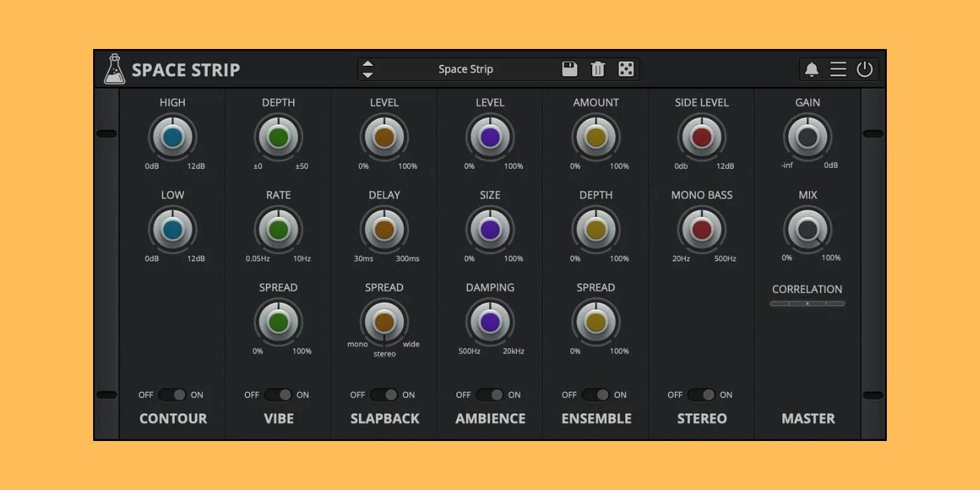Click the CORRELATION meter display
This screenshot has width=980, height=490.
pyautogui.click(x=807, y=303)
